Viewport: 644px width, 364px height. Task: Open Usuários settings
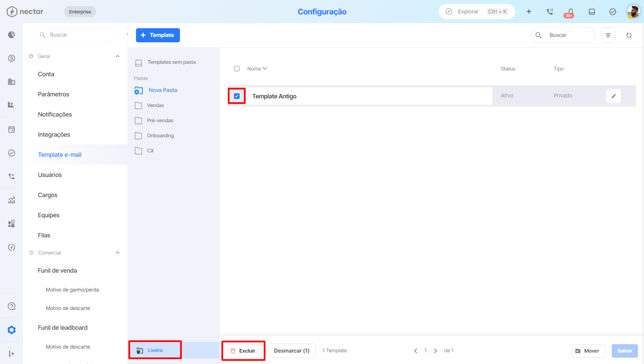tap(50, 175)
